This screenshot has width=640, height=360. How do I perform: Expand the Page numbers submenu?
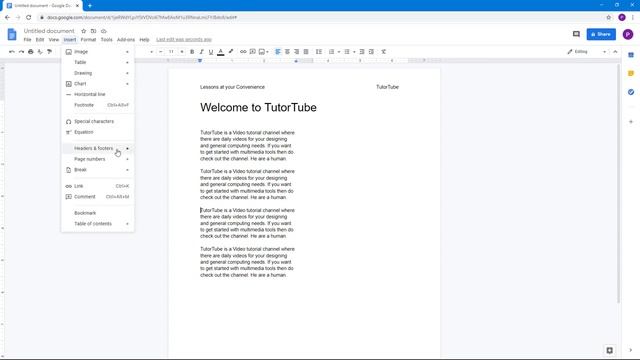pos(98,159)
